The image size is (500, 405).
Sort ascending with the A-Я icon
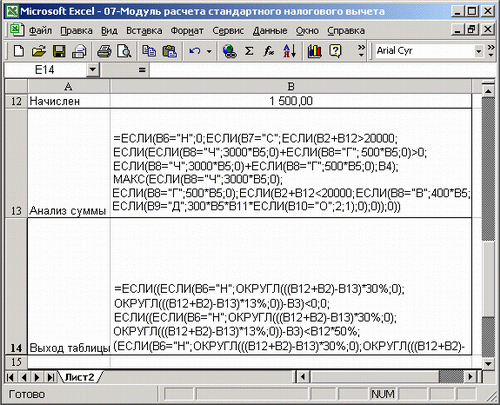coord(289,51)
